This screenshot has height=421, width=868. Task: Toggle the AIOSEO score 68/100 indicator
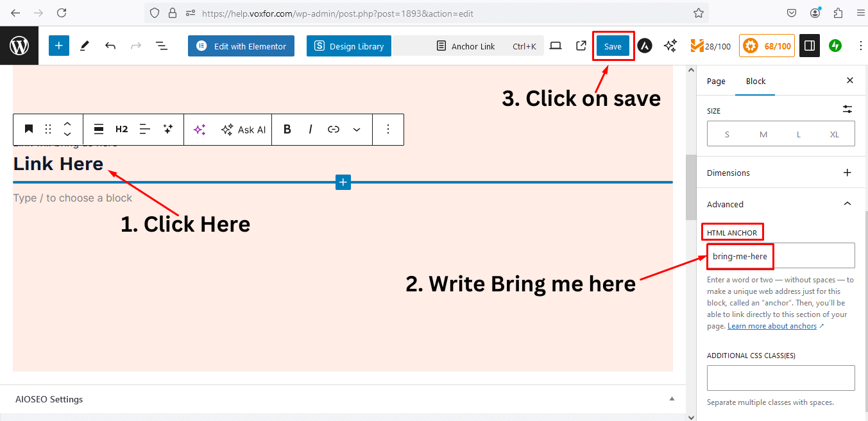(x=766, y=46)
